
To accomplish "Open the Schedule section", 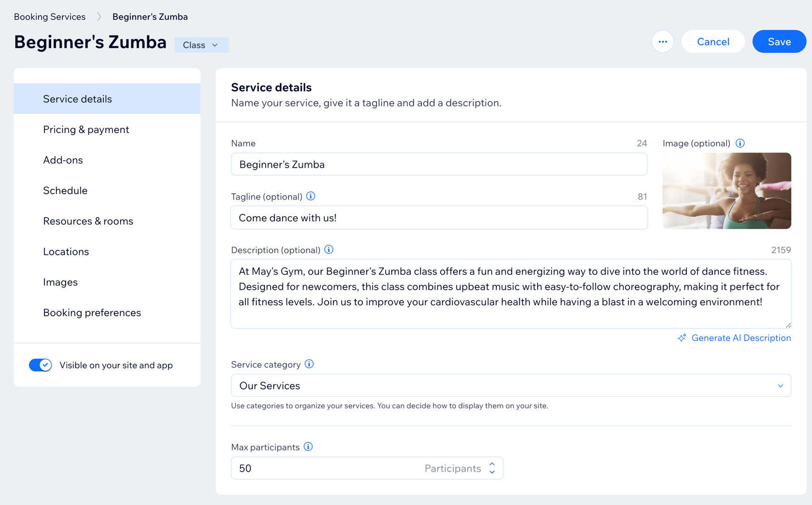I will pyautogui.click(x=107, y=191).
